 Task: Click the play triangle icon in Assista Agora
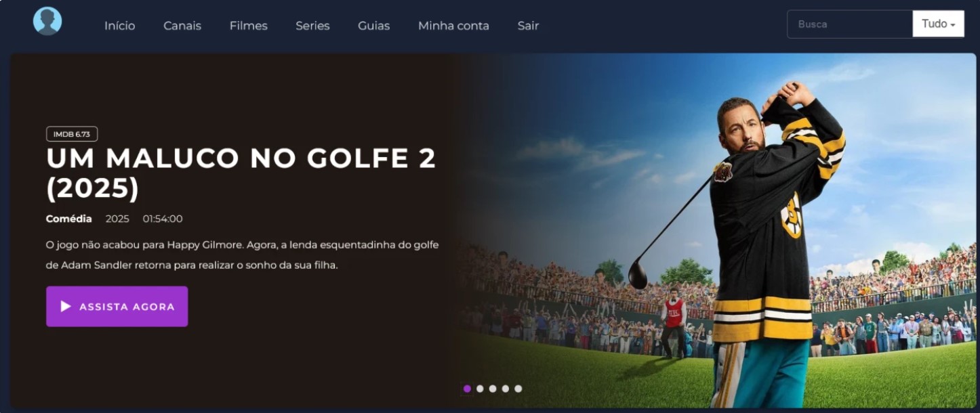pyautogui.click(x=66, y=307)
